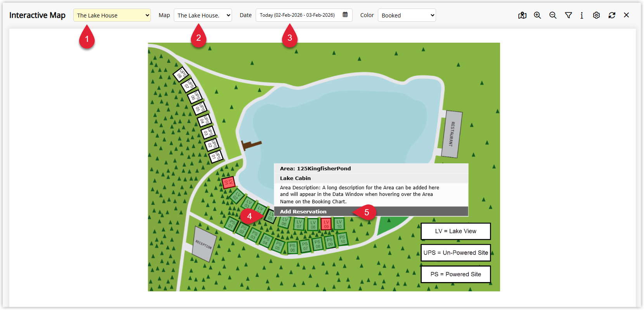
Task: Select powered site PS 07
Action: click(x=305, y=246)
